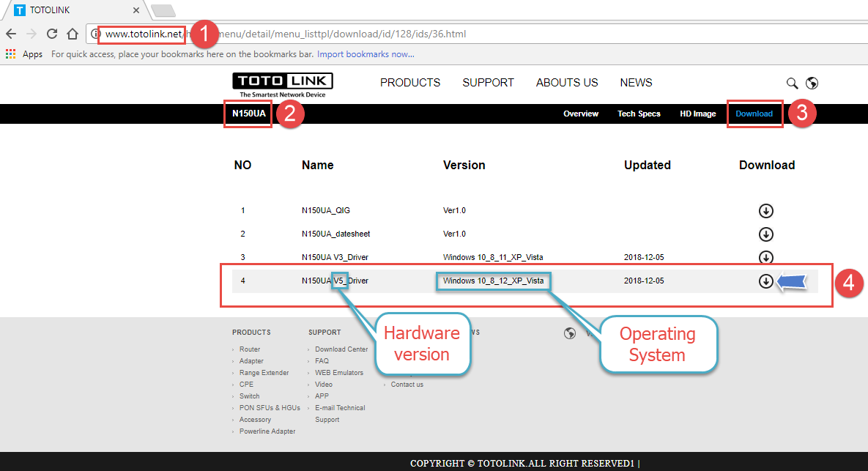This screenshot has width=868, height=471.
Task: Select the TOTOLINK browser tab
Action: [x=76, y=10]
